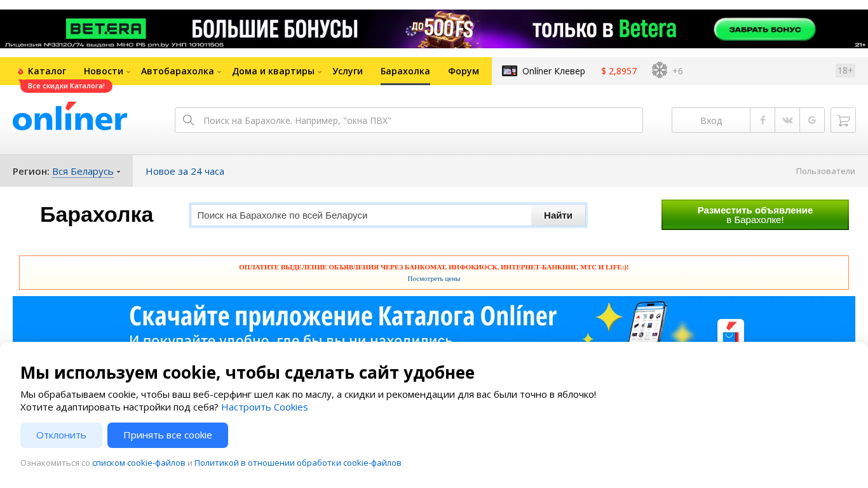The height and width of the screenshot is (488, 868).
Task: Click Разместить объявление в Барахолке button
Action: [755, 215]
